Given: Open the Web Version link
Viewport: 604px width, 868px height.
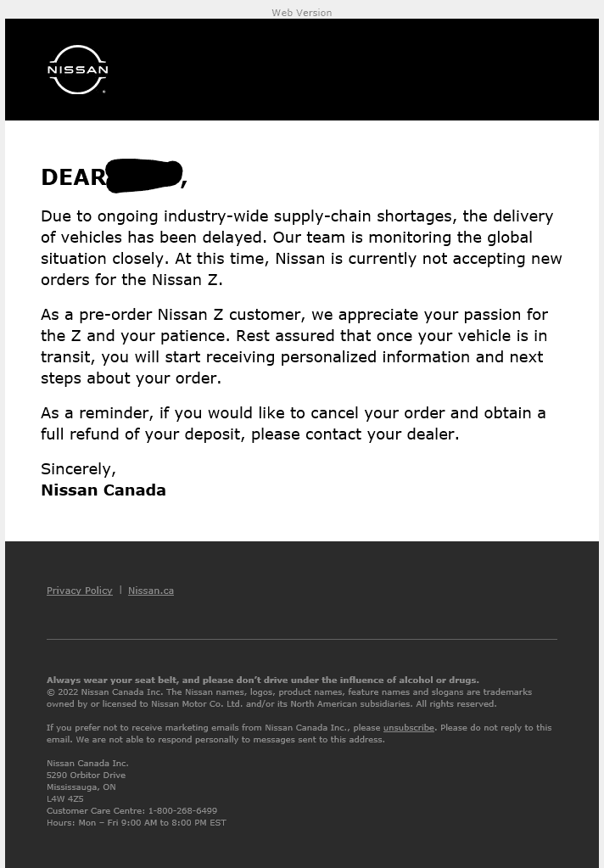Looking at the screenshot, I should pyautogui.click(x=302, y=12).
